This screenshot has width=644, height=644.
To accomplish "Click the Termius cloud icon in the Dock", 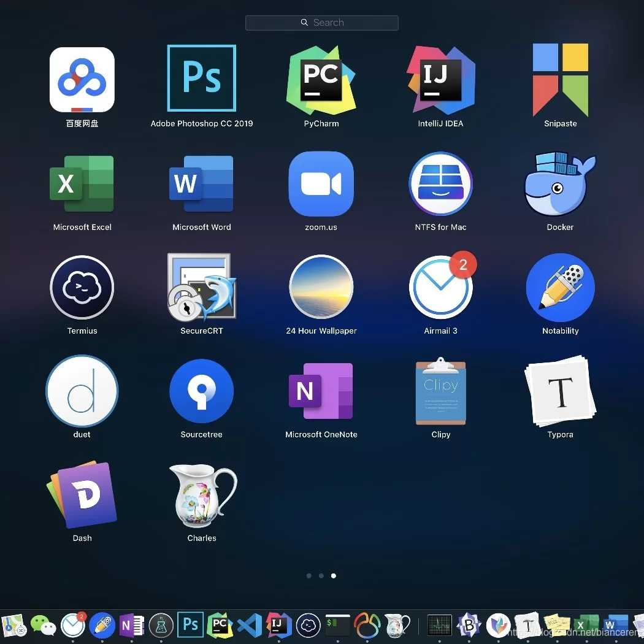I will pyautogui.click(x=308, y=625).
